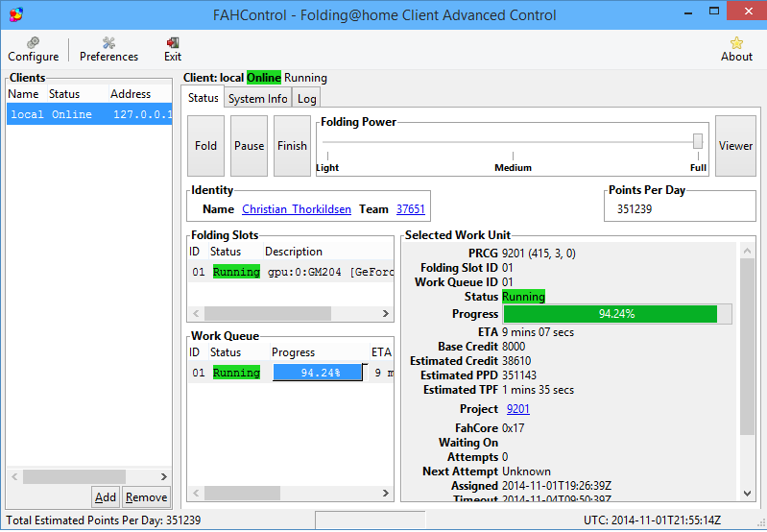Click up arrow of Selected Work Unit scrollbar
The height and width of the screenshot is (532, 767).
pyautogui.click(x=747, y=251)
